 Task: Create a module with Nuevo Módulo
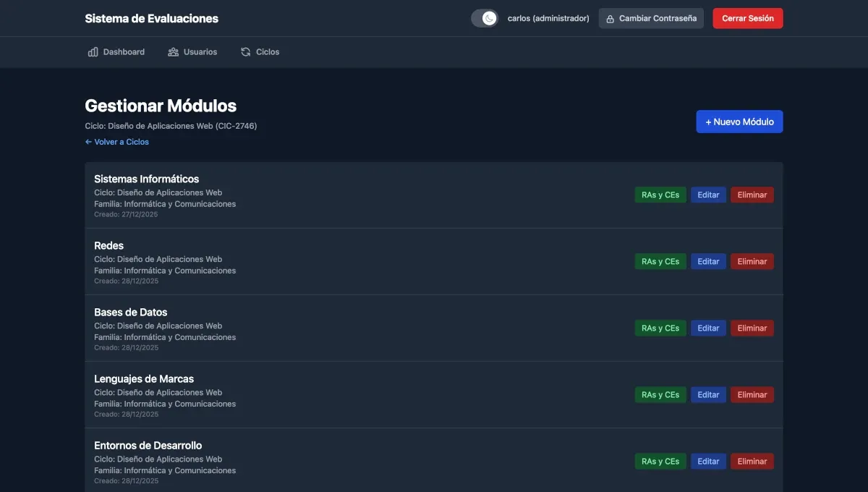coord(739,122)
